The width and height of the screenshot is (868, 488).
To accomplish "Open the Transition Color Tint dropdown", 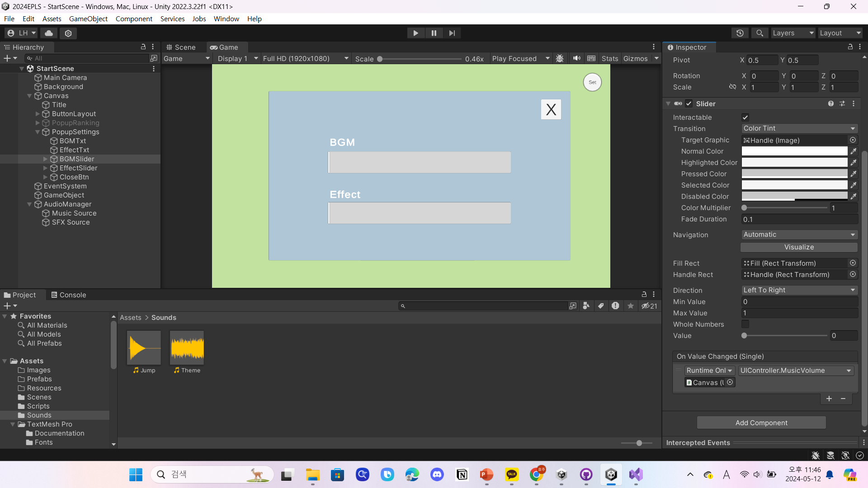I will tap(799, 128).
